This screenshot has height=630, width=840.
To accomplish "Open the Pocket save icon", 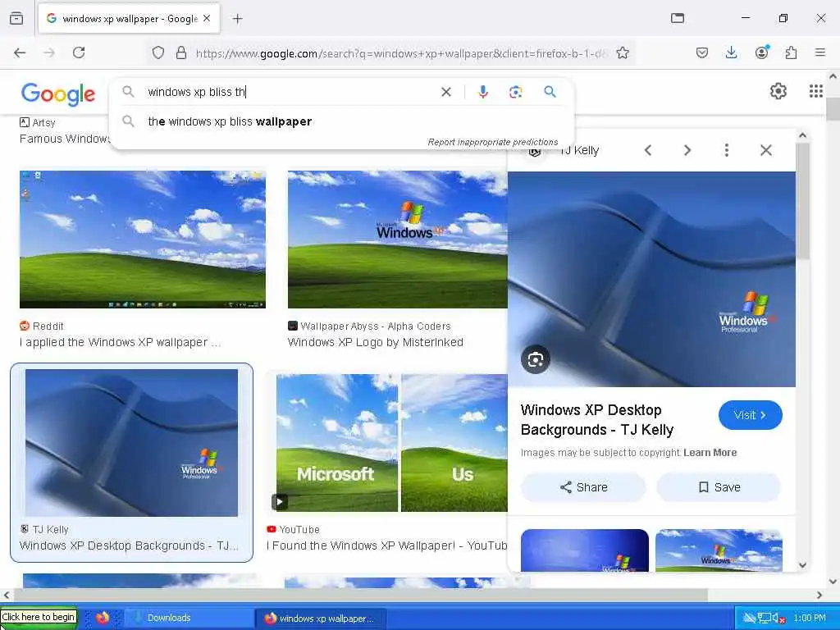I will point(702,52).
